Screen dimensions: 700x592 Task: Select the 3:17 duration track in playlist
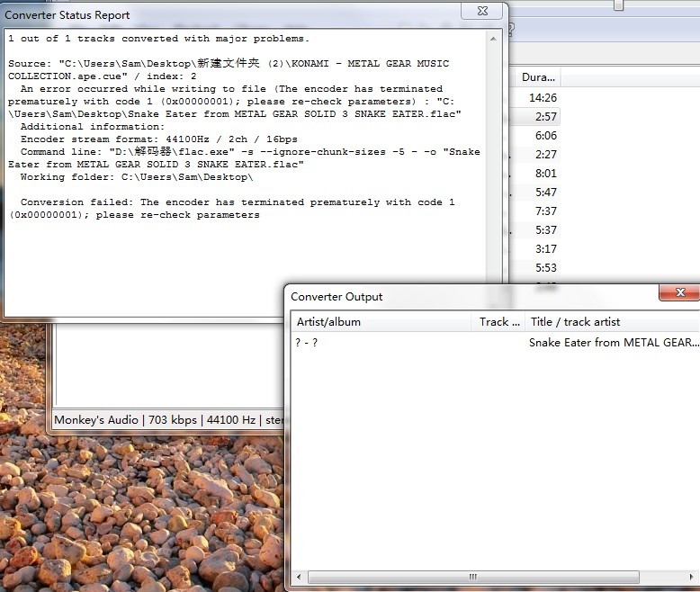[546, 248]
